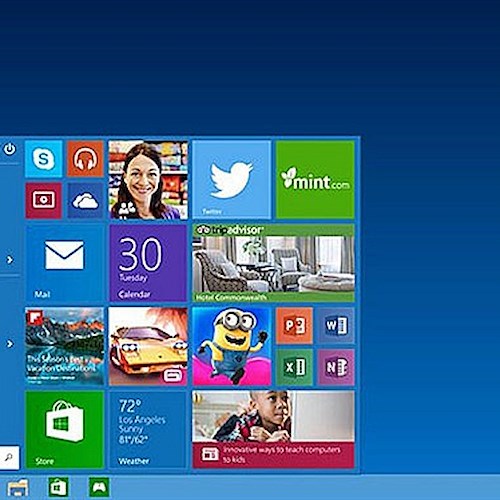This screenshot has width=500, height=500.
Task: Open the Skype tile
Action: [x=44, y=159]
